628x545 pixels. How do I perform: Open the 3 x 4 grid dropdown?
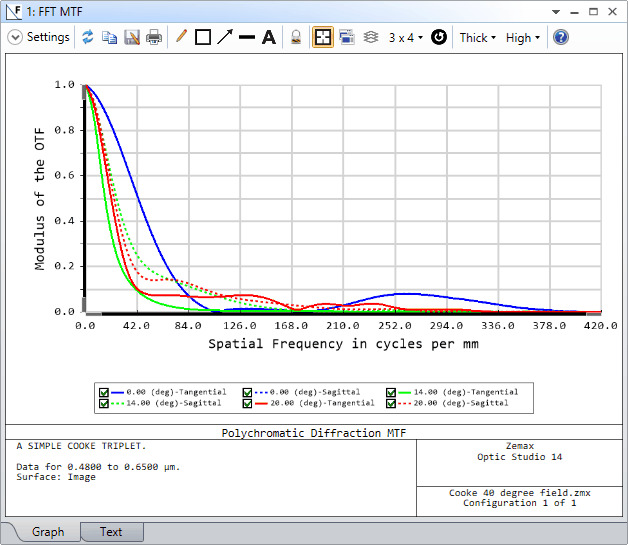405,37
